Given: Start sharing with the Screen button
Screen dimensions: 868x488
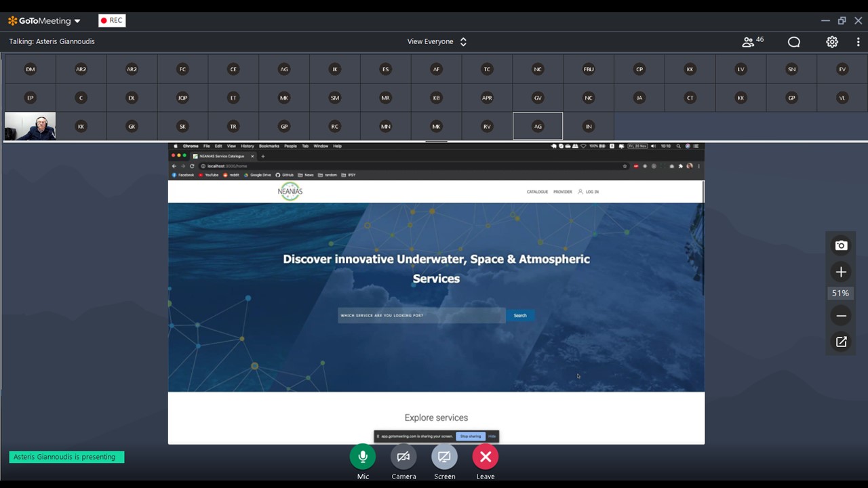Looking at the screenshot, I should 444,457.
